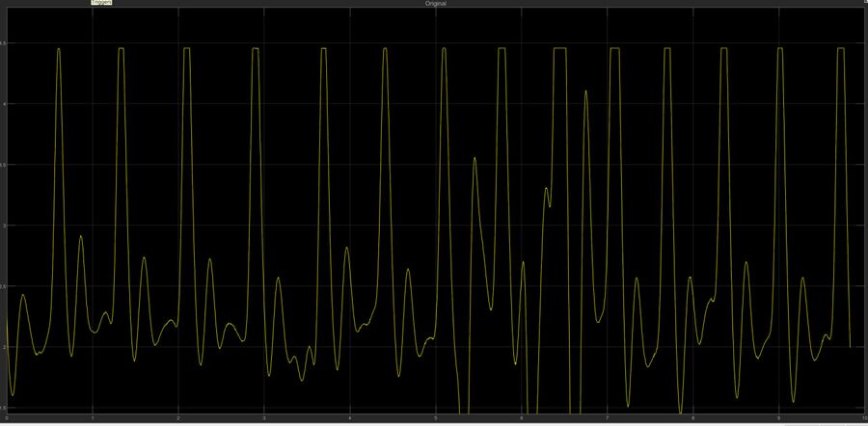Click the 9 tick label on the x-axis

point(778,419)
